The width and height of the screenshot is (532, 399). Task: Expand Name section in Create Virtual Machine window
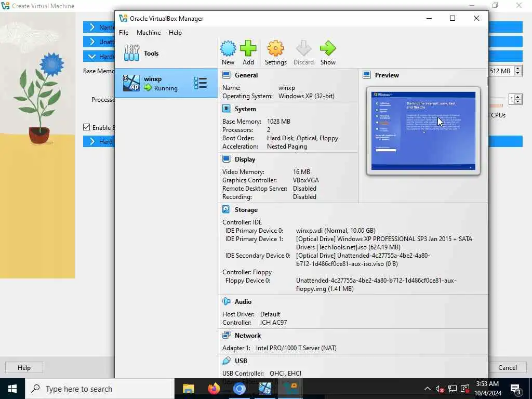pyautogui.click(x=92, y=27)
